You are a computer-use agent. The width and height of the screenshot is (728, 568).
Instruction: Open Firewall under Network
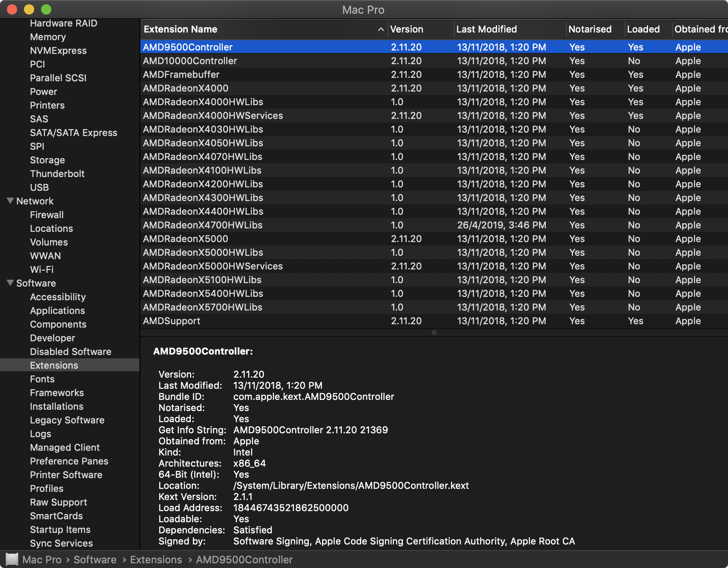click(47, 215)
